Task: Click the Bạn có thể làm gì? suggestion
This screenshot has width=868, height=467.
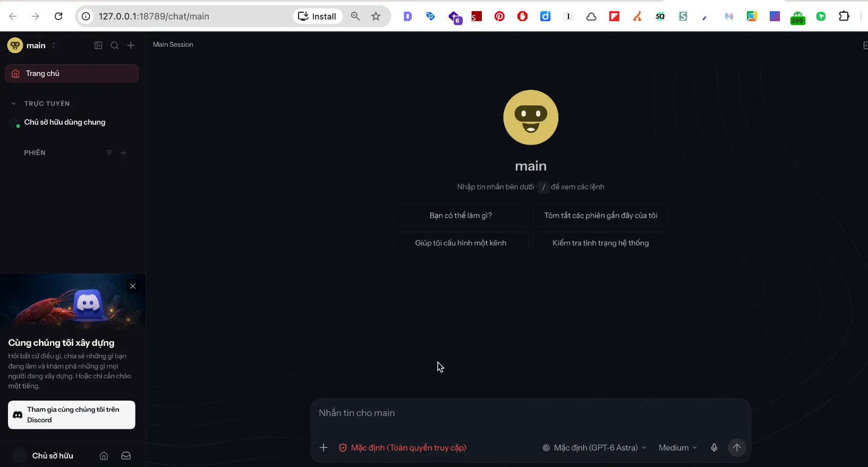Action: tap(461, 216)
